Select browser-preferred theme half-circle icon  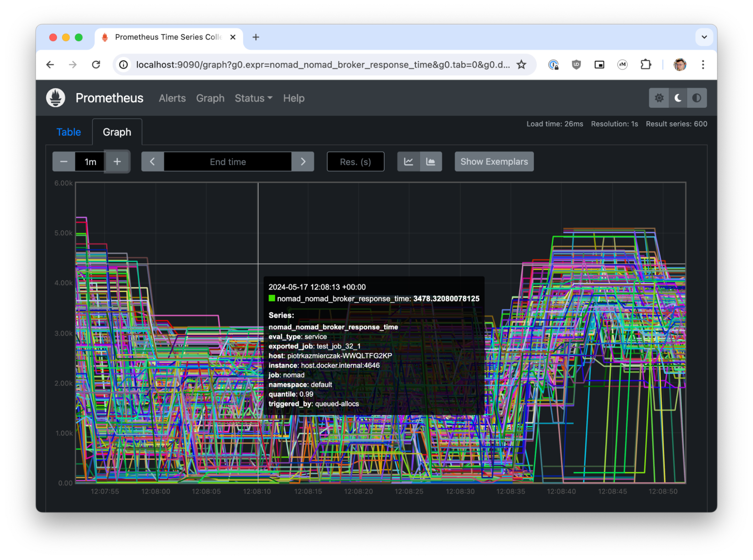tap(696, 98)
